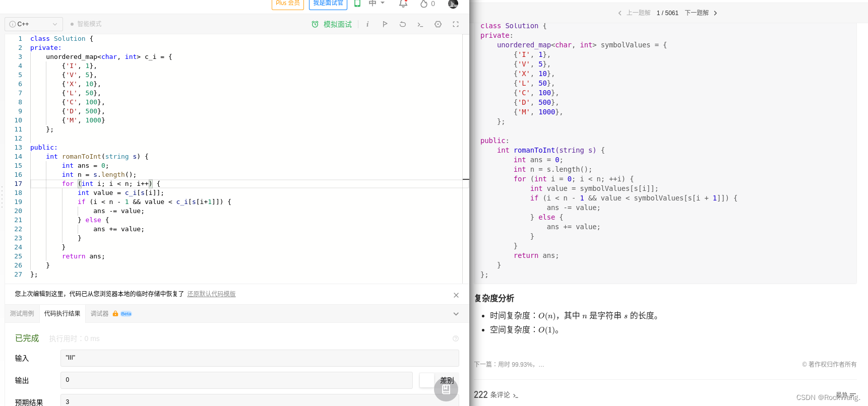The width and height of the screenshot is (868, 406).
Task: Click the floating notes bookmark button
Action: pos(446,389)
